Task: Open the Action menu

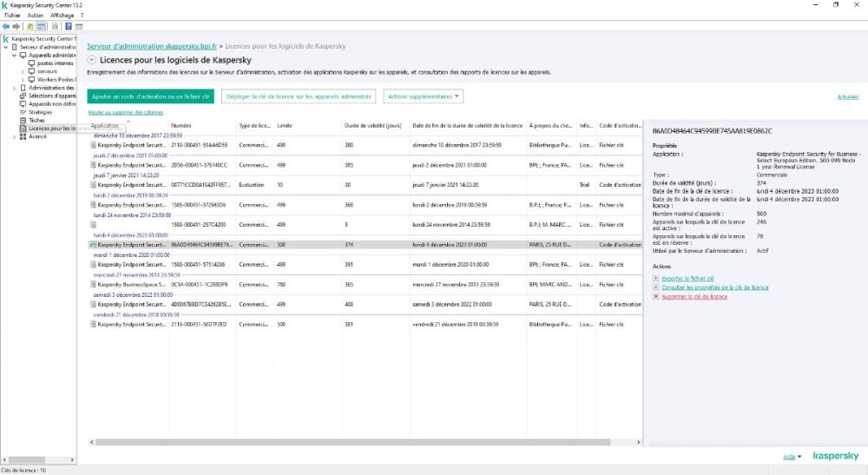Action: pyautogui.click(x=36, y=16)
